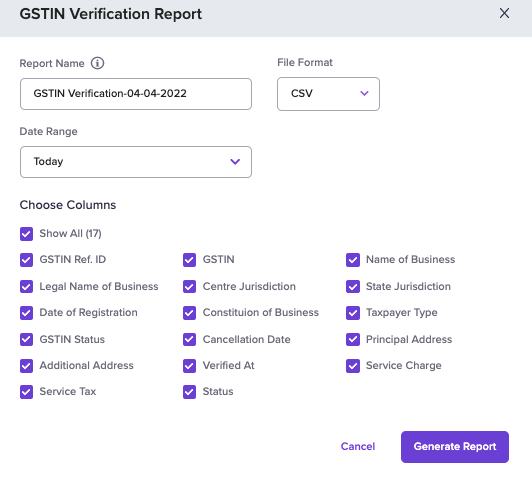The height and width of the screenshot is (479, 532).
Task: Expand the Date Range Today dropdown
Action: (136, 162)
